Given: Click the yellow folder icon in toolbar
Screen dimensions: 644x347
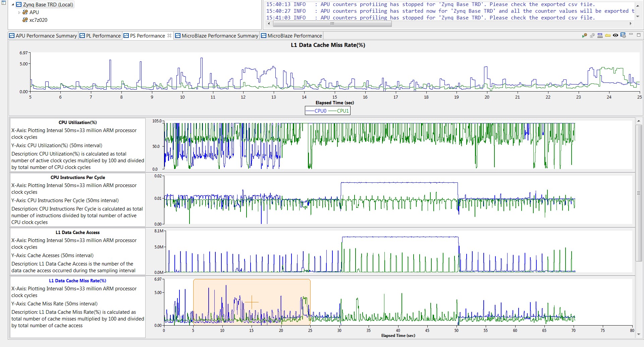Looking at the screenshot, I should [x=608, y=35].
